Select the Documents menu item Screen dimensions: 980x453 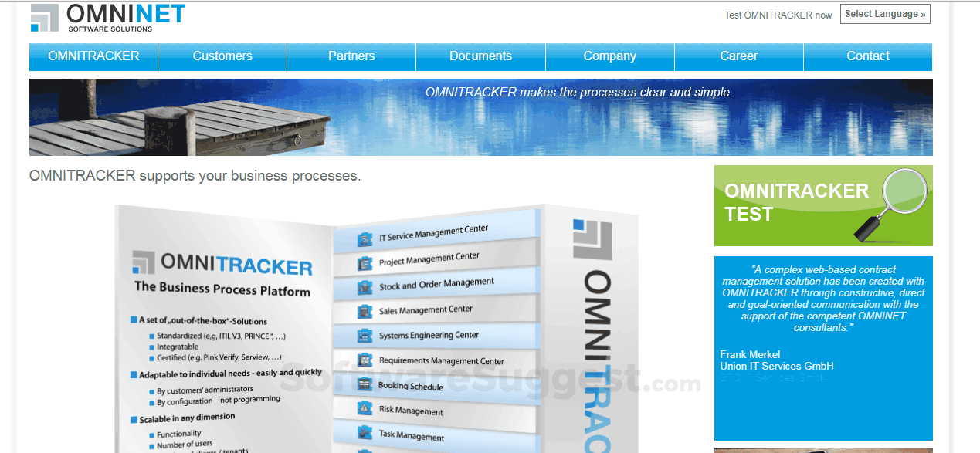click(480, 56)
